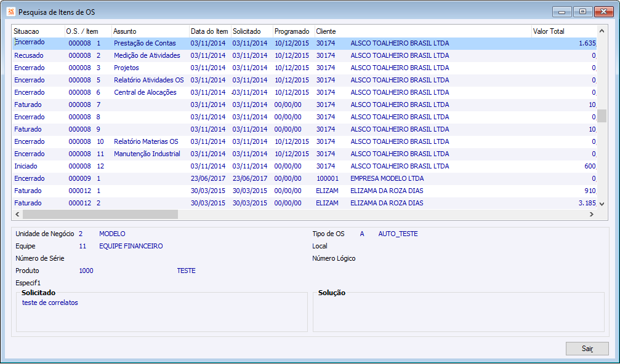Click date 23/06/2017 in Data do Item column
This screenshot has width=620, height=364.
[208, 178]
